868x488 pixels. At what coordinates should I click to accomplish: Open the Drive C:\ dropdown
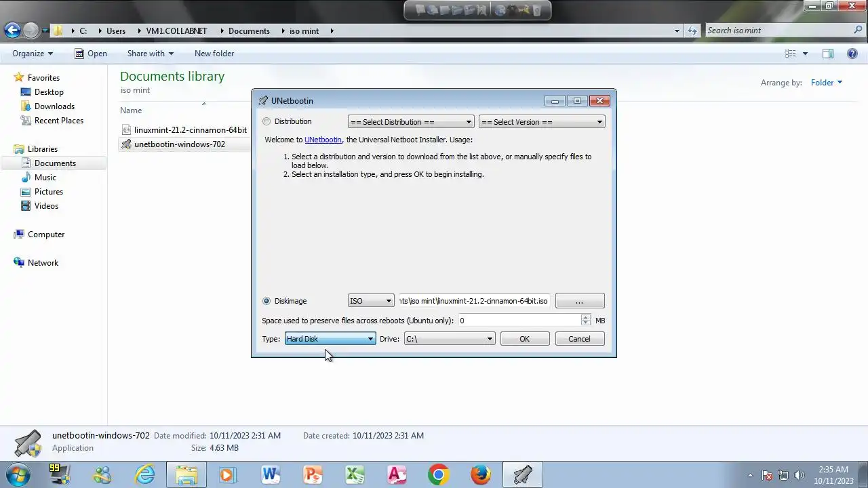click(450, 339)
